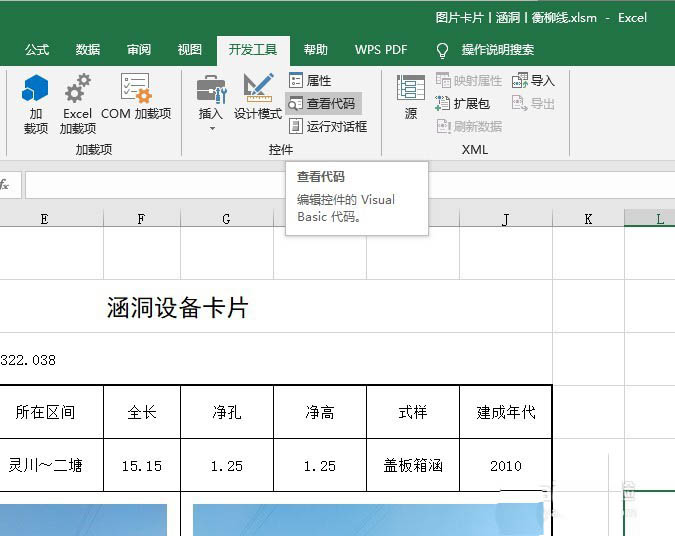Viewport: 675px width, 536px height.
Task: Select cell containing 盖板箱涵
Action: 413,465
